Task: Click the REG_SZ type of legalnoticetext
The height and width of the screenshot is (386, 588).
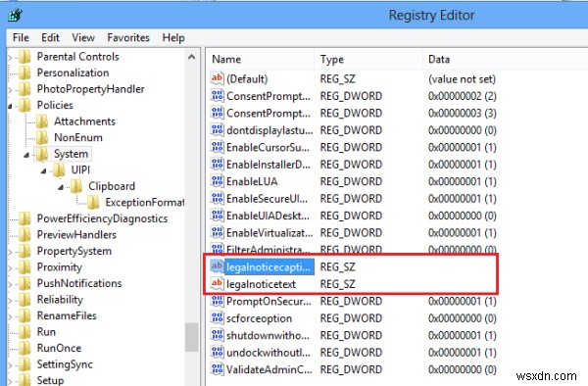Action: (337, 284)
